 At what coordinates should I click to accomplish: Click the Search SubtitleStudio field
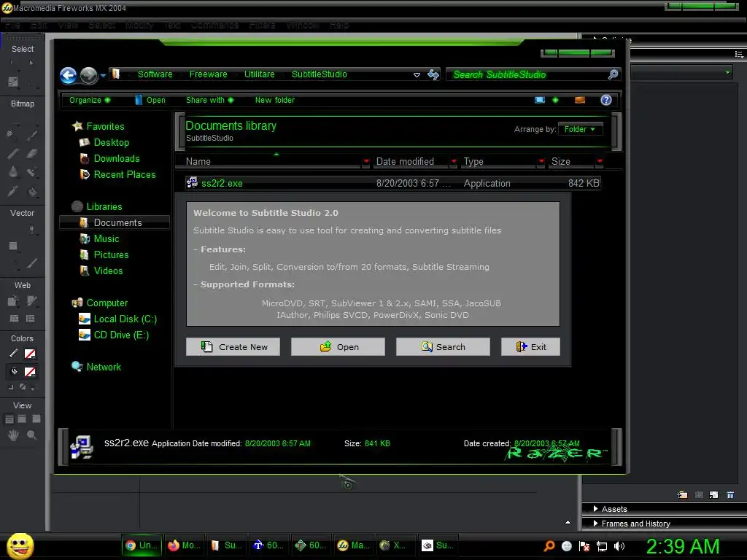click(528, 75)
